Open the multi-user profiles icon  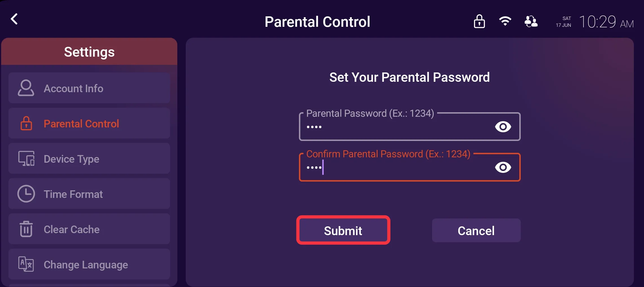click(531, 21)
